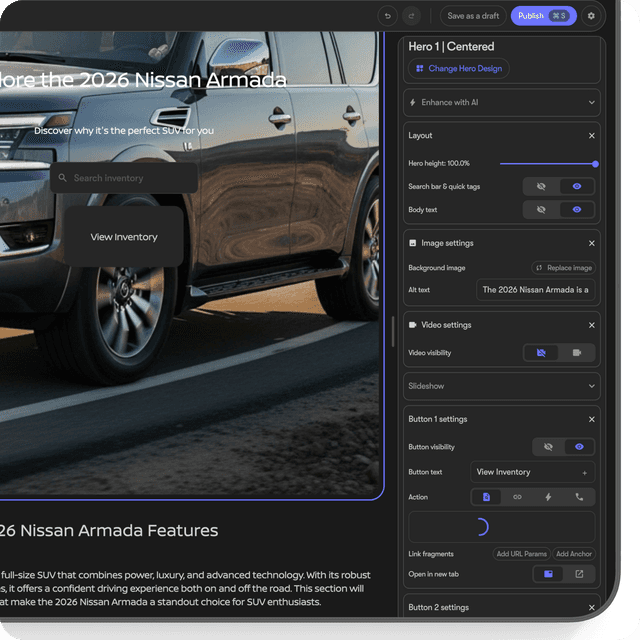Click Save as a draft
This screenshot has height=640, width=640.
[473, 16]
